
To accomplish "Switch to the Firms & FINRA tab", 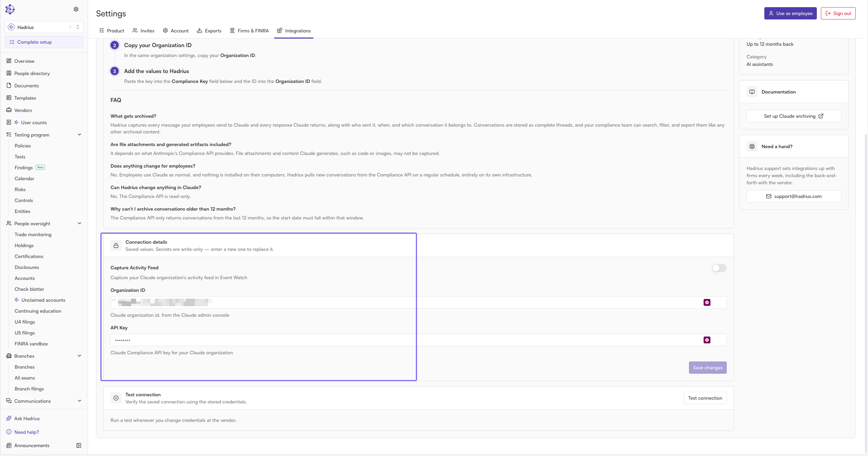I will click(x=249, y=31).
